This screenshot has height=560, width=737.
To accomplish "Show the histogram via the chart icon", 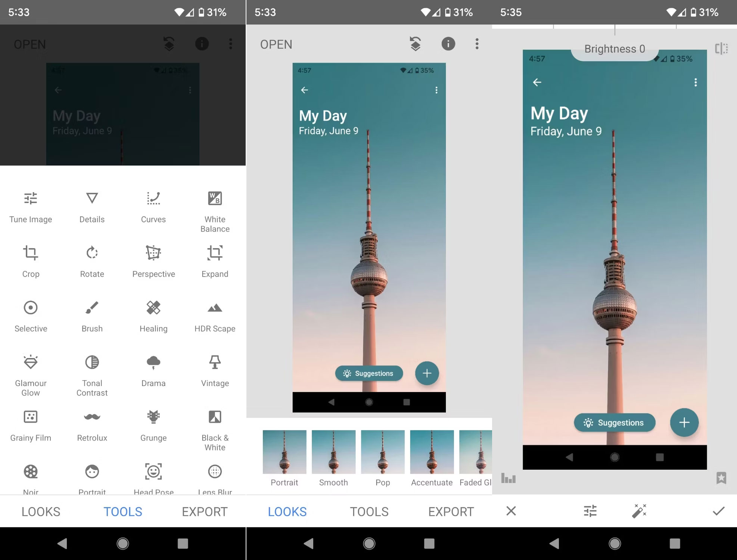I will pyautogui.click(x=508, y=479).
